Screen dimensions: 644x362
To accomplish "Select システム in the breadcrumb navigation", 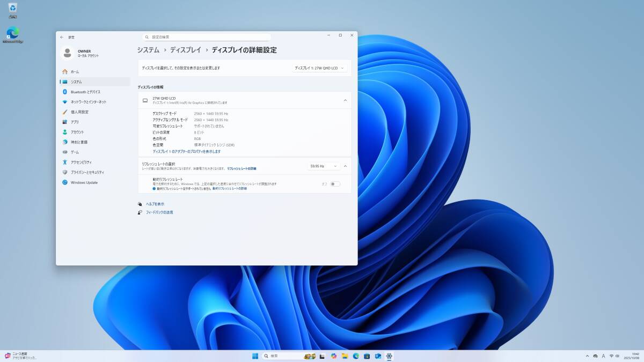I will click(x=149, y=49).
